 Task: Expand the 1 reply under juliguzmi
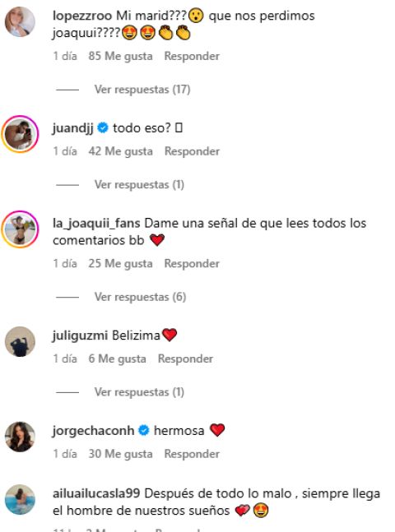point(139,392)
